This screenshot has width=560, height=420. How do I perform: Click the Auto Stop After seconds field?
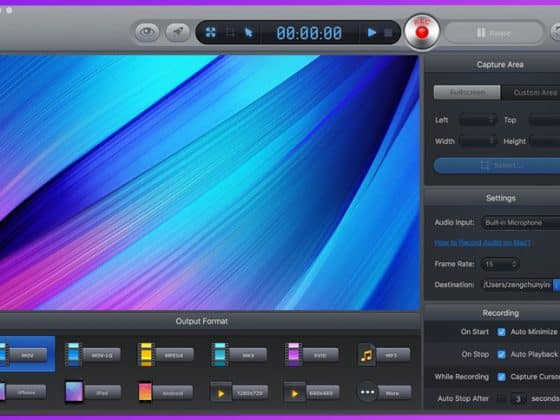pos(518,399)
